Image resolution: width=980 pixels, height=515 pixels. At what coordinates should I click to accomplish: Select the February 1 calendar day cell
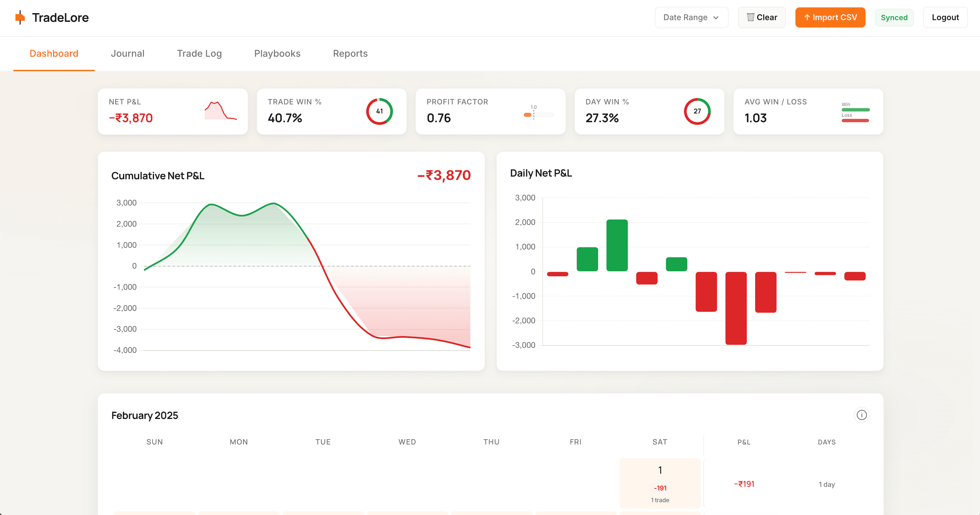(x=660, y=483)
